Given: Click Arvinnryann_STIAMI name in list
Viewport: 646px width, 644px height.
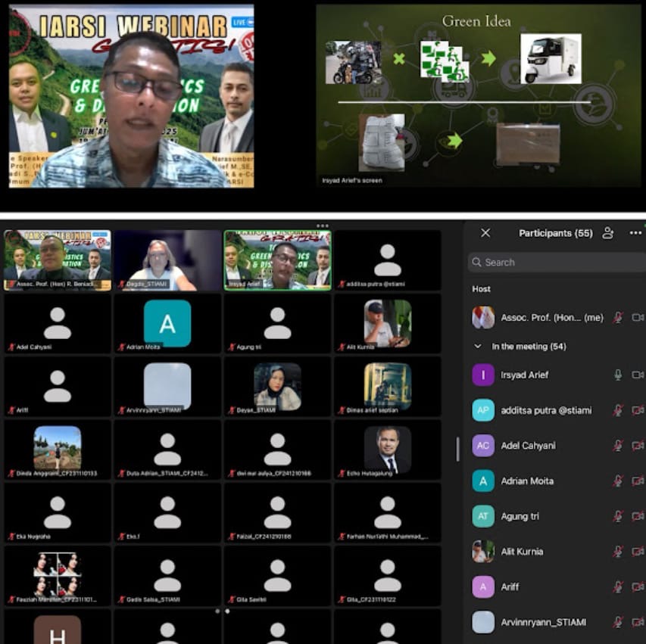Looking at the screenshot, I should point(543,622).
